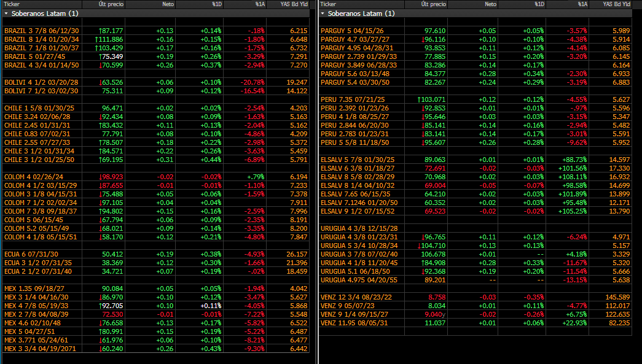
Task: Click price 72.530 on MEX 2039 row
Action: [112, 314]
